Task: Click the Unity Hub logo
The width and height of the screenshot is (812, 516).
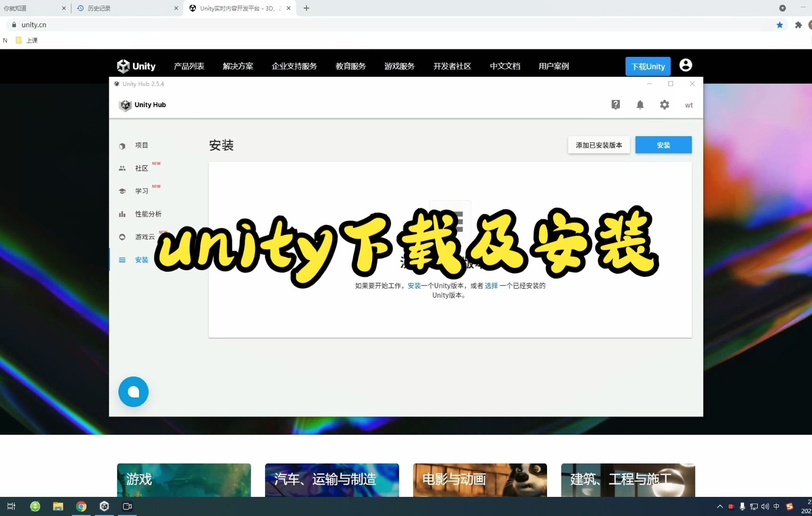Action: tap(142, 105)
